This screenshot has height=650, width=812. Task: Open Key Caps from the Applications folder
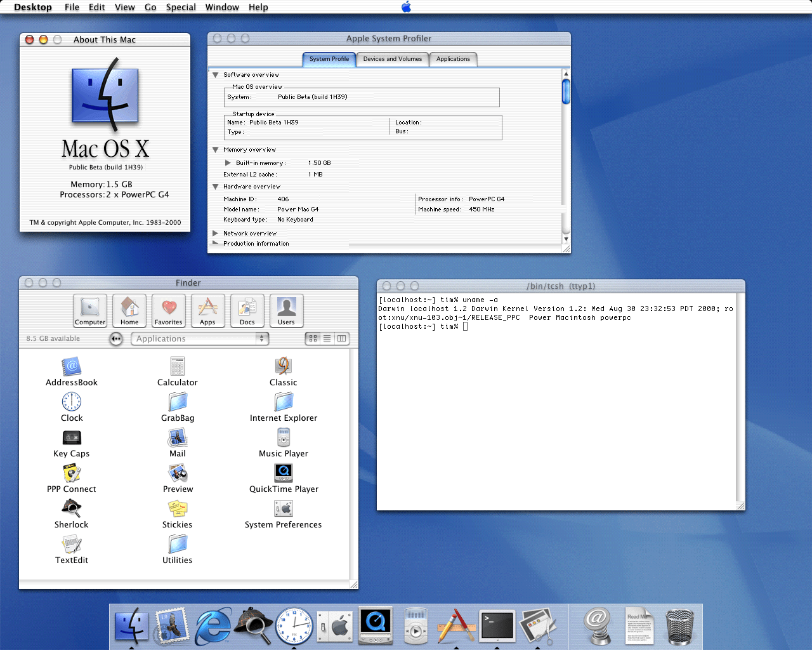pyautogui.click(x=71, y=437)
